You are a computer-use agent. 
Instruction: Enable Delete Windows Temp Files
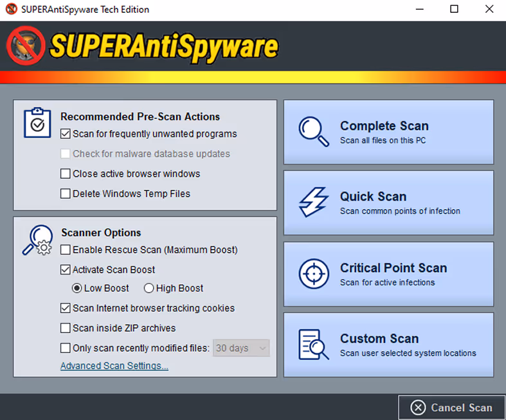65,194
